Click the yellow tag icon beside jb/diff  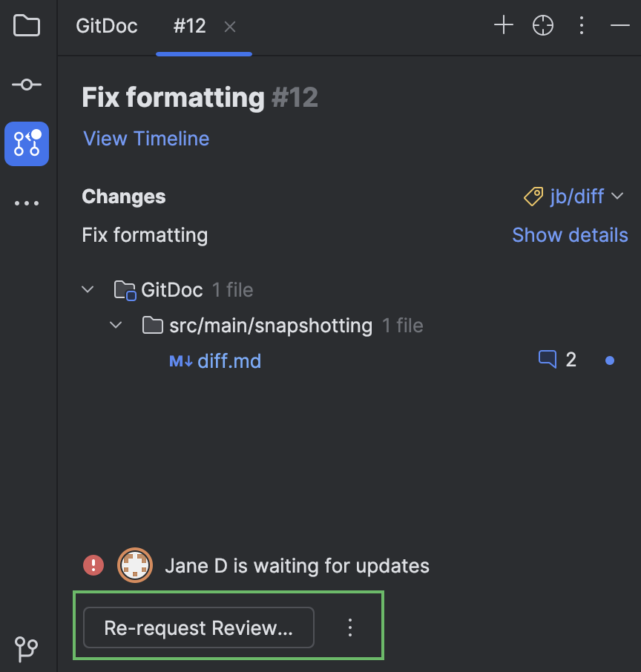point(532,196)
